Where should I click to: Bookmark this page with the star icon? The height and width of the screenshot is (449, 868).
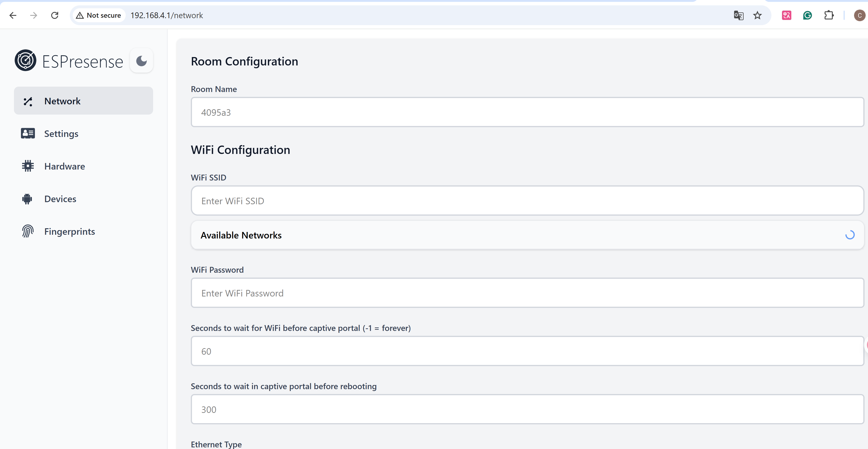coord(757,16)
